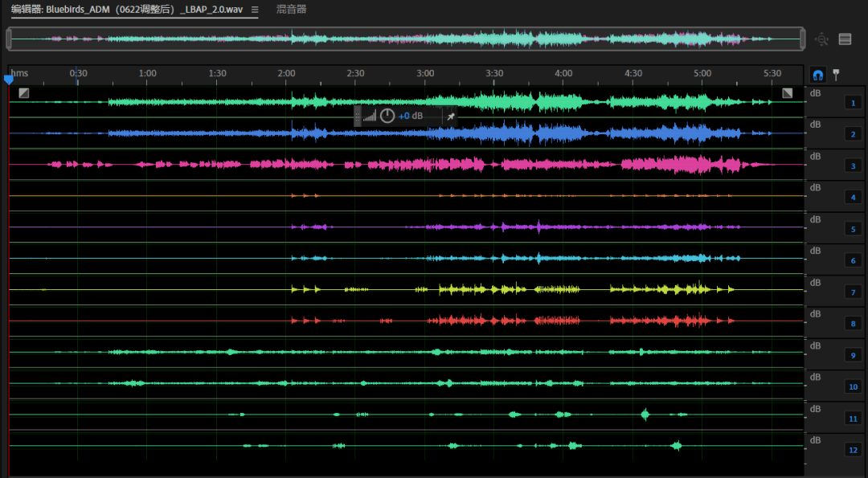Click the HUD amplitude knob

pyautogui.click(x=387, y=116)
